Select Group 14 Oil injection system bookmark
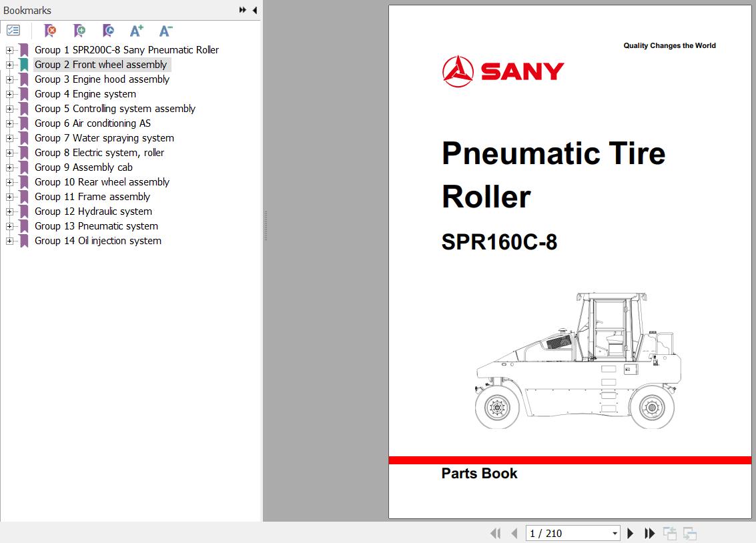The image size is (756, 543). pos(98,241)
